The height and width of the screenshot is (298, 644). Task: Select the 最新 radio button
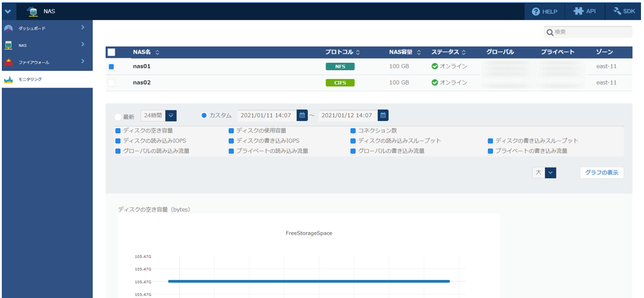(118, 116)
